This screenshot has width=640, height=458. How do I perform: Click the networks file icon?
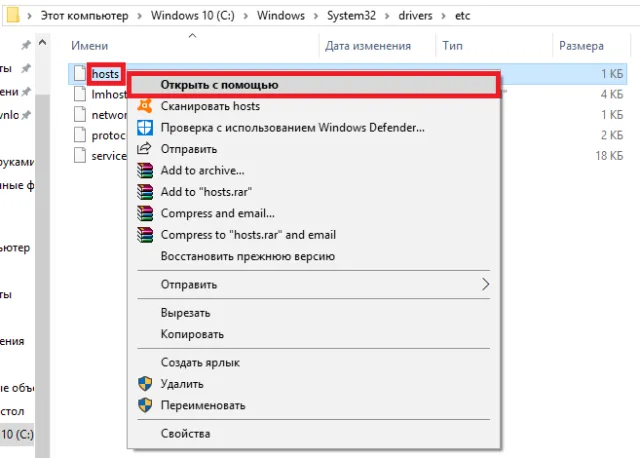(80, 114)
